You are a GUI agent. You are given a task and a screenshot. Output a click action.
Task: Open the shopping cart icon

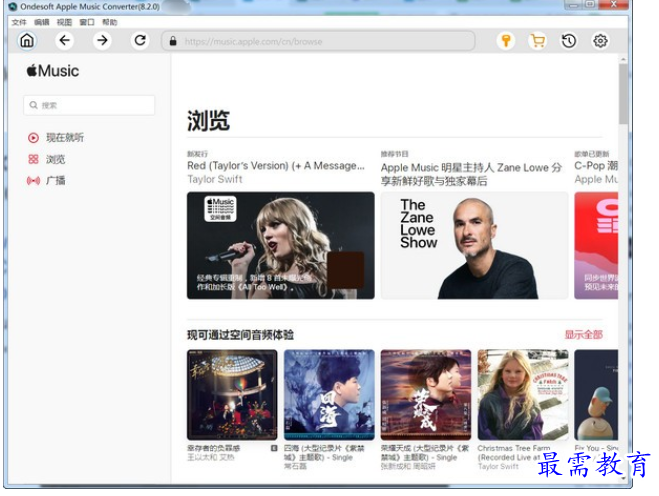click(538, 41)
